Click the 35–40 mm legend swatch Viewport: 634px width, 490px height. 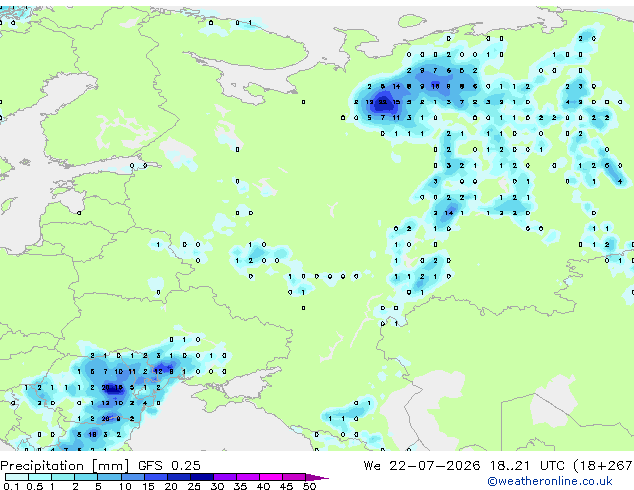[248, 477]
